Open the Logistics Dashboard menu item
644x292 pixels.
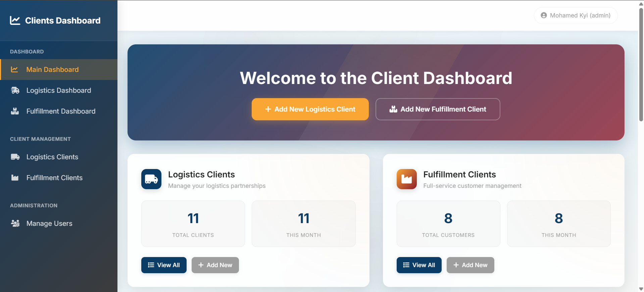point(59,90)
